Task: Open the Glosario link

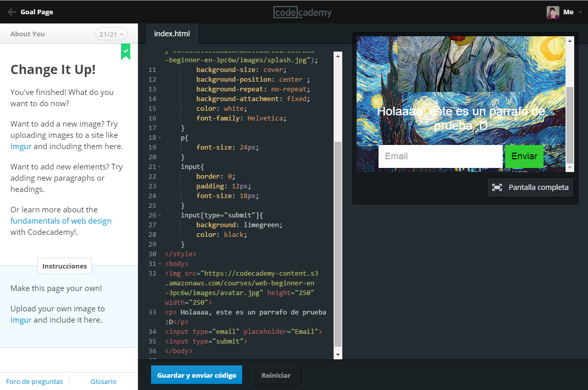Action: [104, 381]
